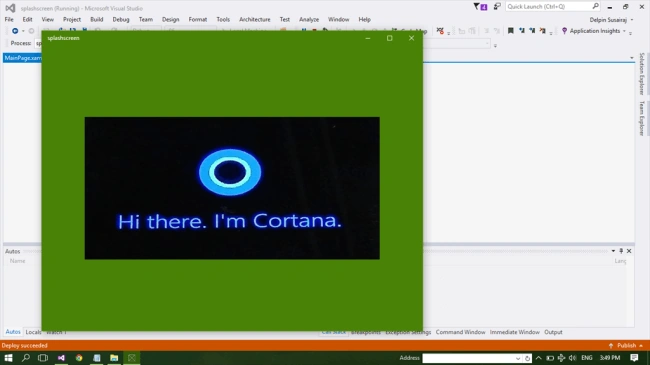Pin the Autos panel
Viewport: 650px width, 365px height.
point(621,251)
